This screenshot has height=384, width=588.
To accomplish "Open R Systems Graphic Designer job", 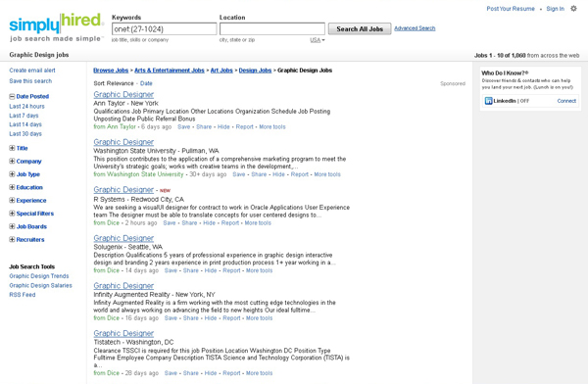I will click(x=123, y=190).
